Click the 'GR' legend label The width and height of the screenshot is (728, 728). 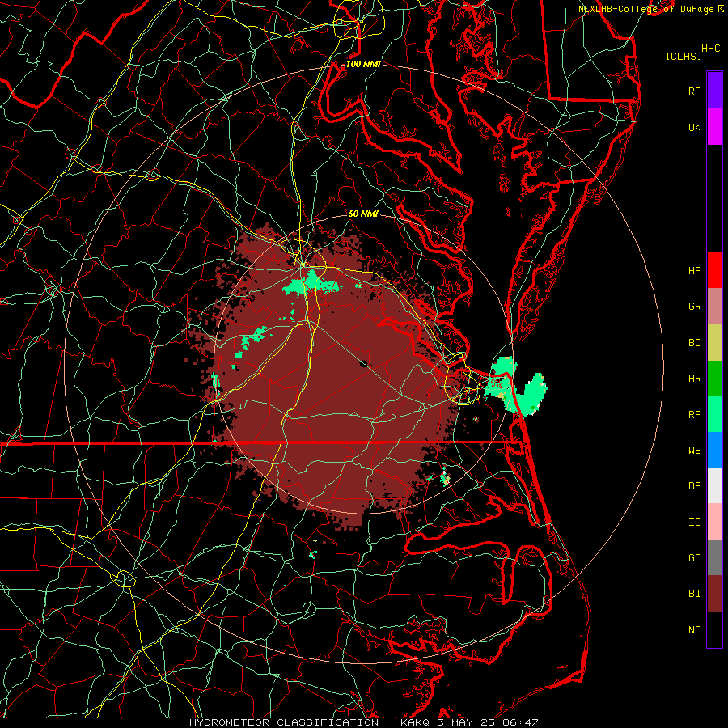point(694,307)
